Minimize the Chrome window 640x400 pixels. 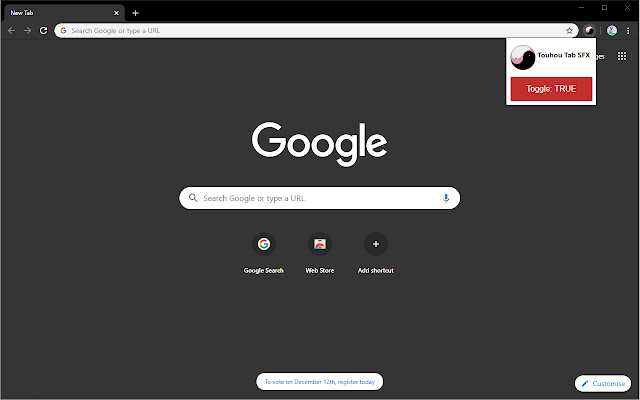click(x=582, y=7)
